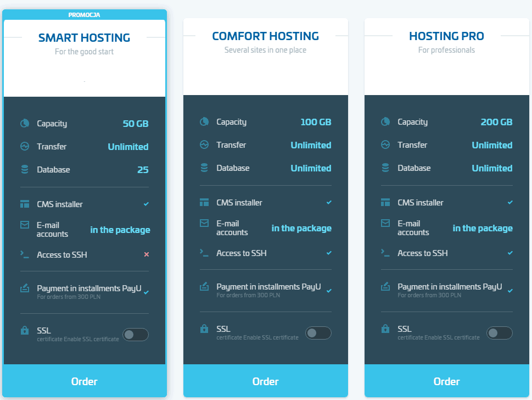Click the Database stack icon in Smart Hosting
The image size is (532, 400).
(x=24, y=169)
